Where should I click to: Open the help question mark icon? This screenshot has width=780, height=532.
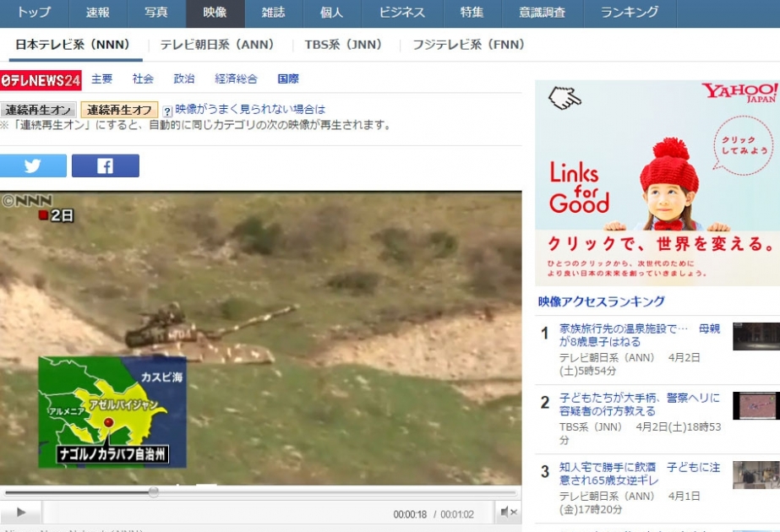tap(167, 111)
